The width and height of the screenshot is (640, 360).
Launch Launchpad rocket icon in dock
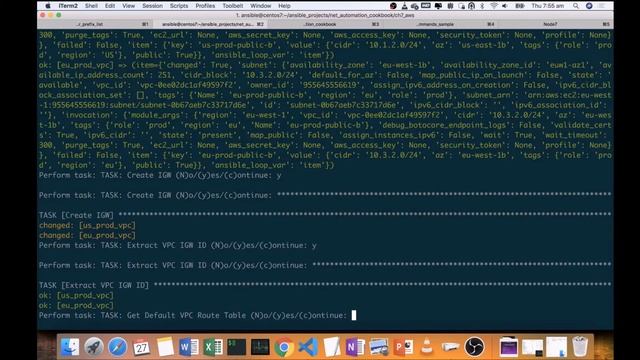click(93, 347)
